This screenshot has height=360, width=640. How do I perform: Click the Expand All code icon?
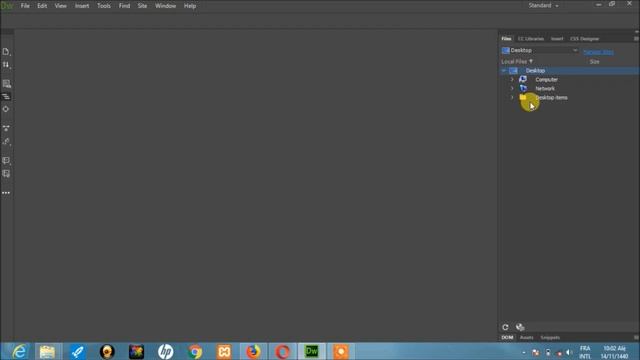6,128
